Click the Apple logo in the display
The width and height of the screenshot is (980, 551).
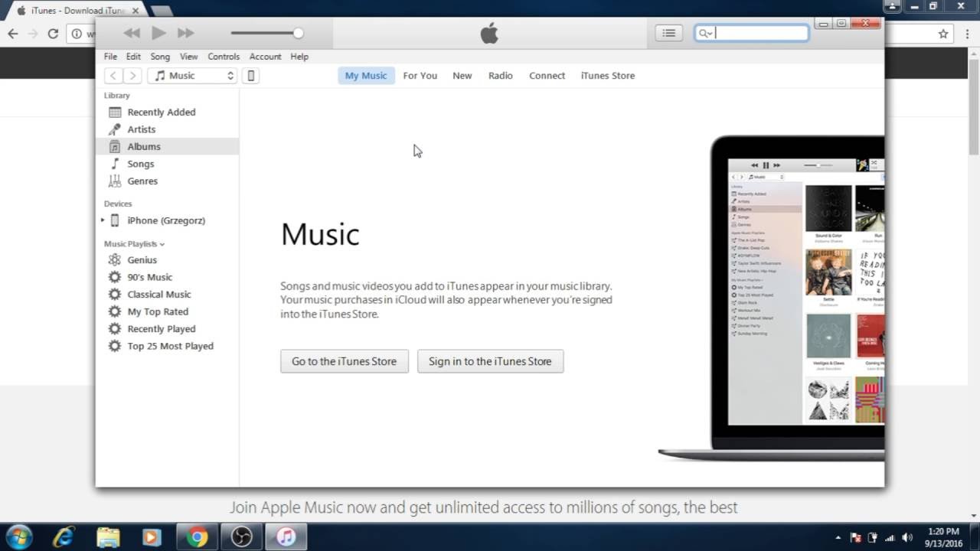pyautogui.click(x=489, y=33)
